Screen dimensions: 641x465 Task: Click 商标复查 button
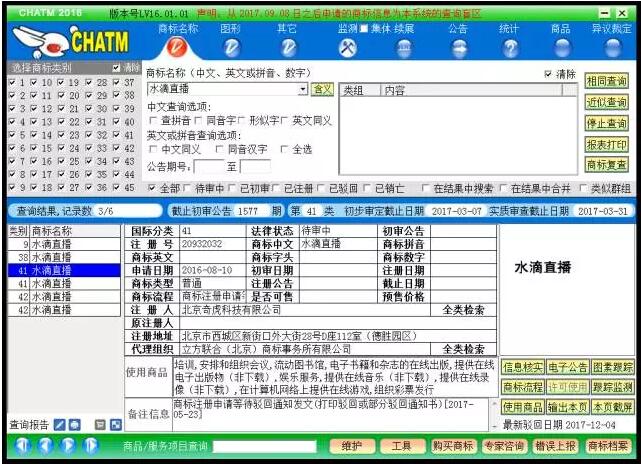(606, 165)
